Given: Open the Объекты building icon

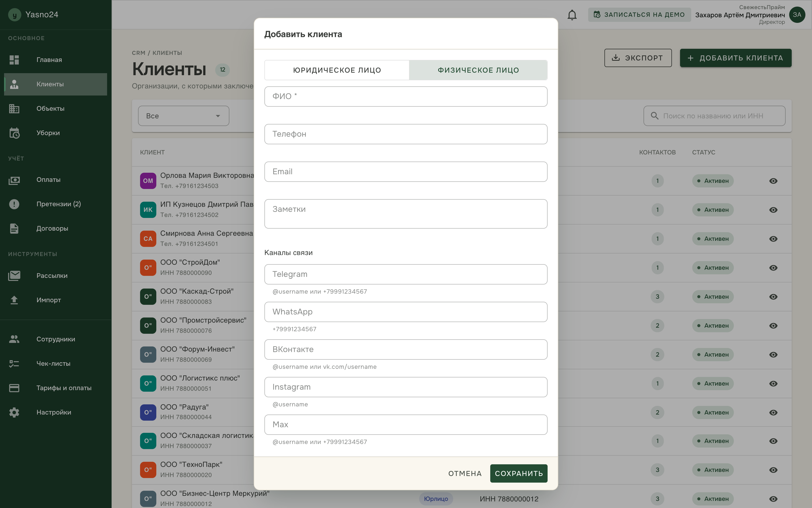Looking at the screenshot, I should click(14, 108).
